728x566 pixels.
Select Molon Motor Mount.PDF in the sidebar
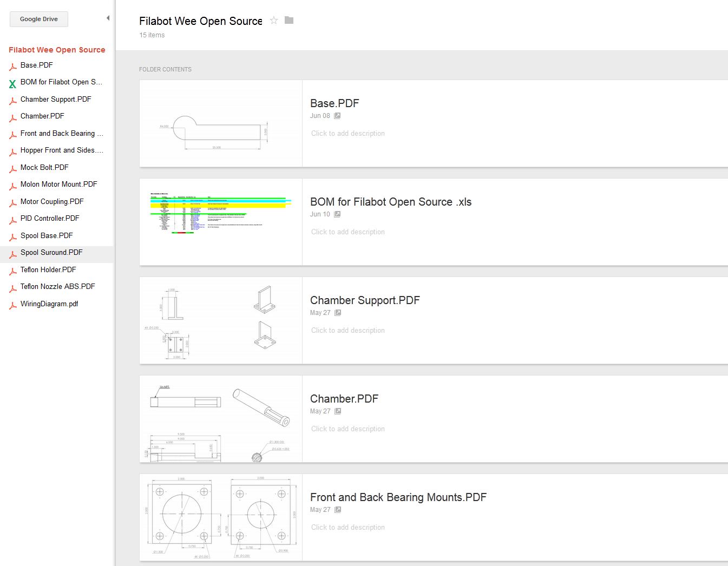(59, 184)
